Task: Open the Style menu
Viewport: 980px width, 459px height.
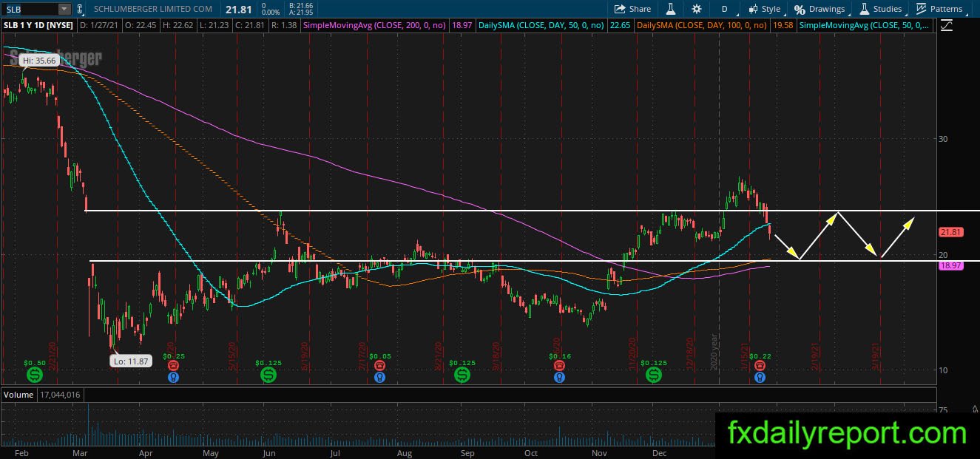Action: (x=764, y=9)
